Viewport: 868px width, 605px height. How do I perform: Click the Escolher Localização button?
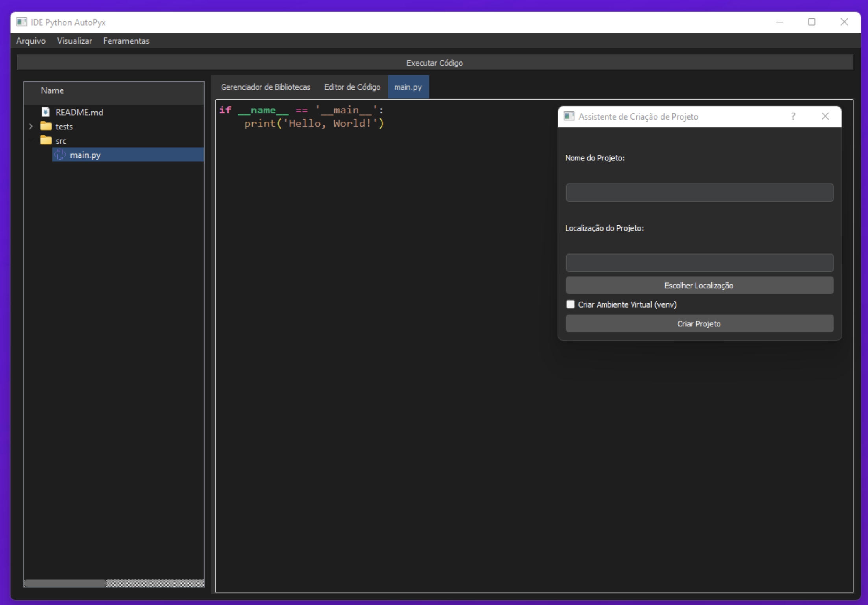click(699, 286)
